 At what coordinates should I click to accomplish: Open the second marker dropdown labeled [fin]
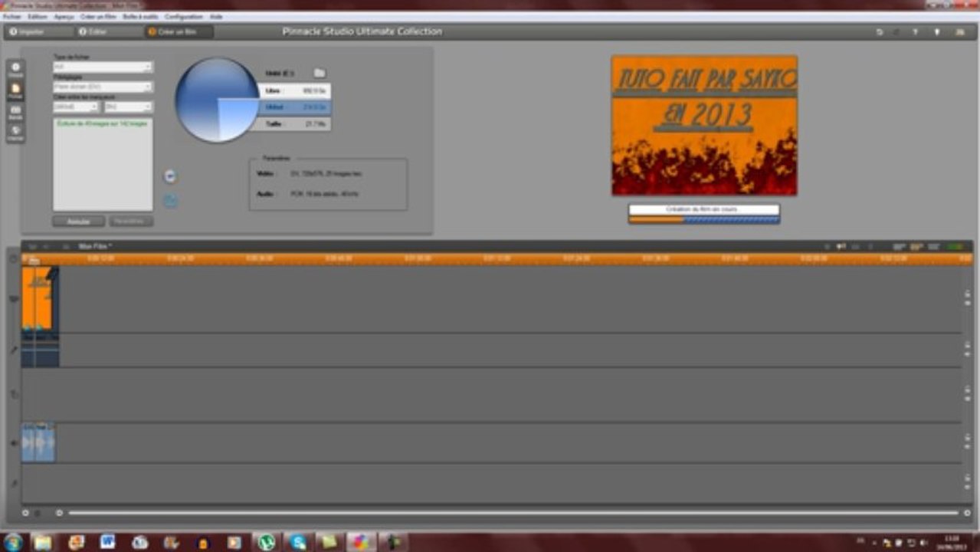click(x=128, y=107)
